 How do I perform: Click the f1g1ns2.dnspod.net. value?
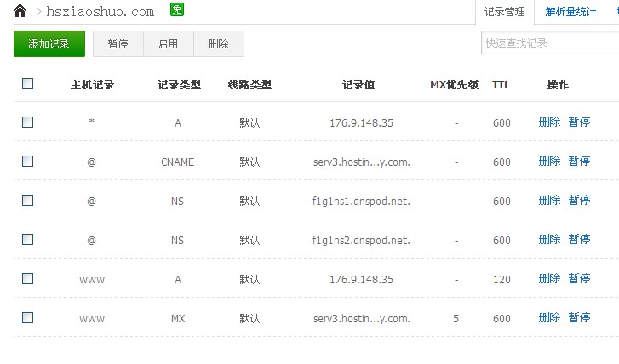pyautogui.click(x=361, y=240)
